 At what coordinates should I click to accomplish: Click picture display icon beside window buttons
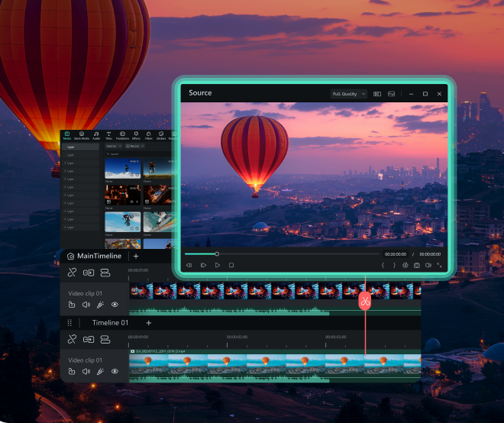point(391,94)
